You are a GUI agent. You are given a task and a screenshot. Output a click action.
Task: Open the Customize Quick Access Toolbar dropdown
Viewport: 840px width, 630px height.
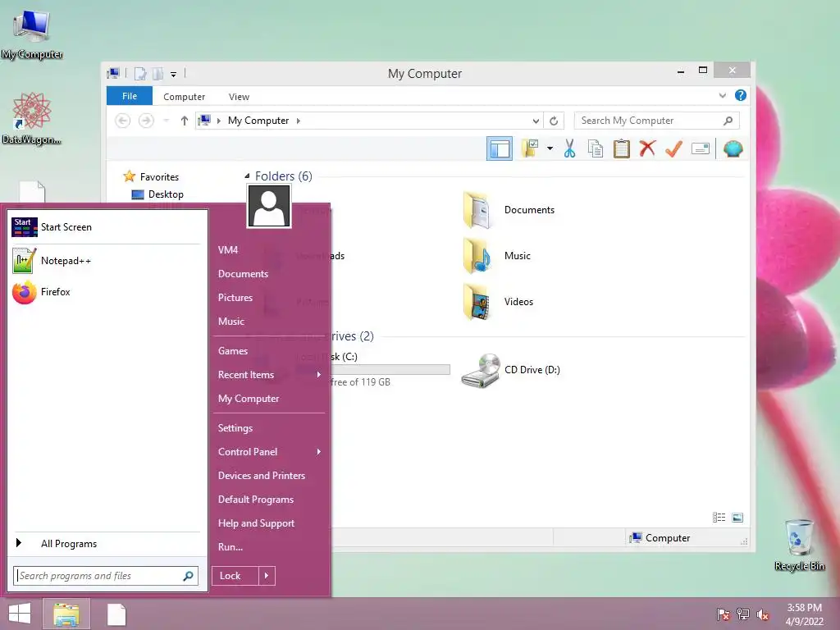174,74
